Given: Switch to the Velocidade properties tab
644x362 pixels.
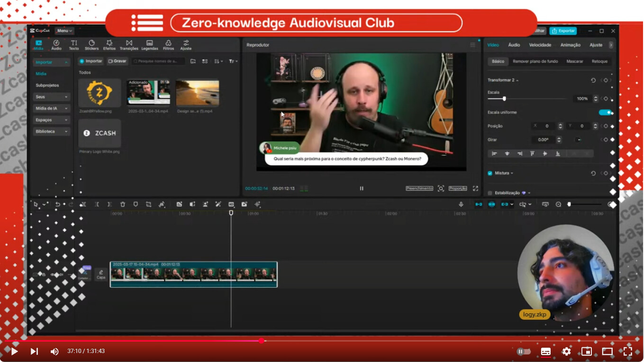Looking at the screenshot, I should coord(540,45).
